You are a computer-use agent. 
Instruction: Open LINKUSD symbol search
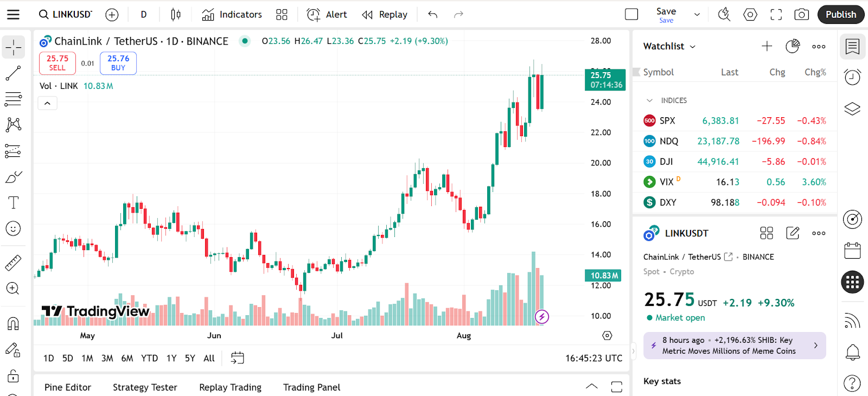tap(66, 15)
